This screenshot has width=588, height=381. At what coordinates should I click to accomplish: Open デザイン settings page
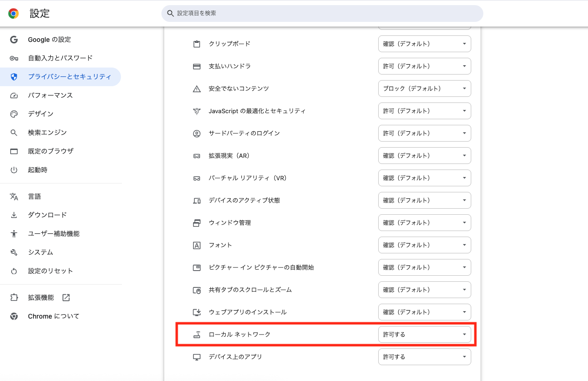[60, 114]
